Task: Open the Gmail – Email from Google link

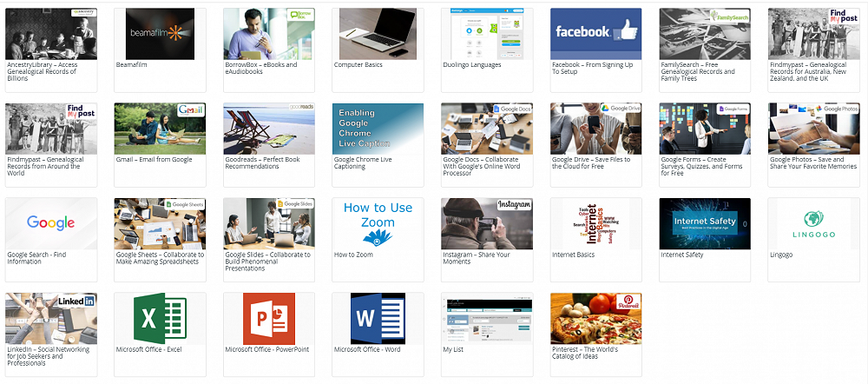Action: click(154, 160)
